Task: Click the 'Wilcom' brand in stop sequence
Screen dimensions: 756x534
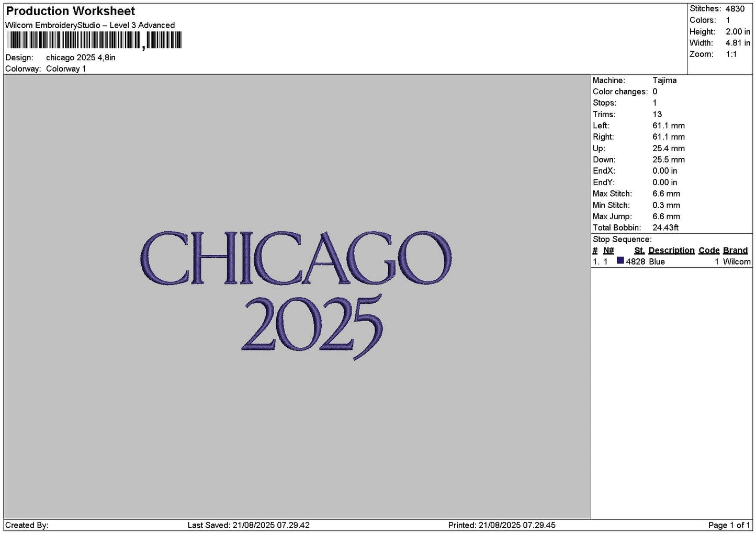Action: click(x=737, y=262)
